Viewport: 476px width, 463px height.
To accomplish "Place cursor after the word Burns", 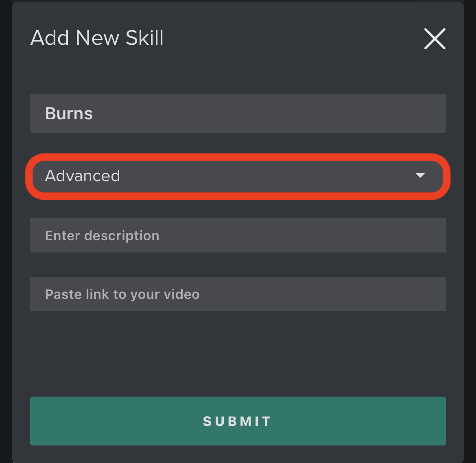I will [94, 114].
